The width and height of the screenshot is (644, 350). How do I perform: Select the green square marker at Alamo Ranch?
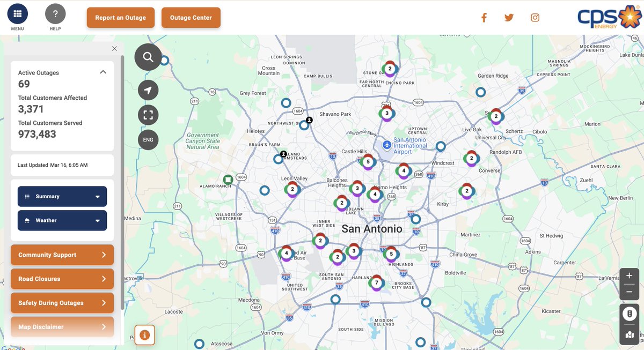[x=228, y=179]
